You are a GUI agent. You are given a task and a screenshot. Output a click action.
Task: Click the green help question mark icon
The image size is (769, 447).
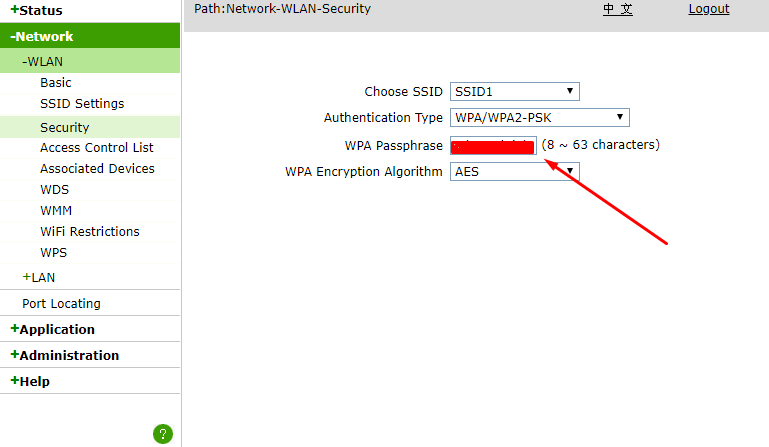tap(163, 434)
